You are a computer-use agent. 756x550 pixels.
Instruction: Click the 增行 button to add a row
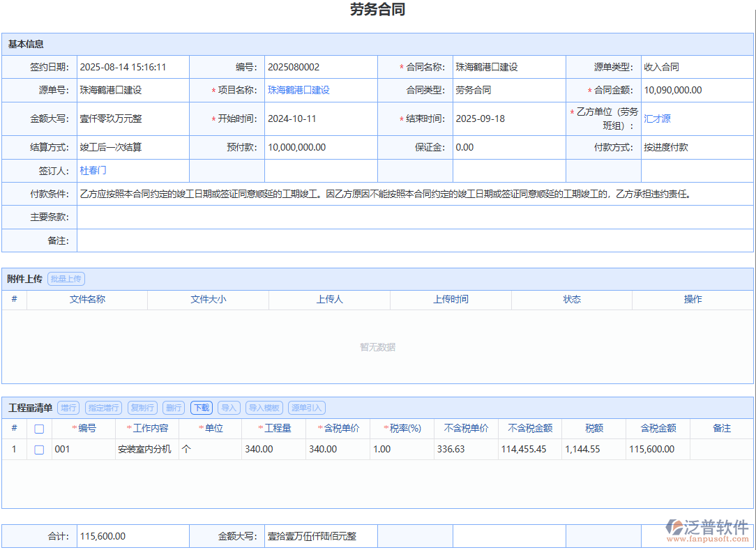pyautogui.click(x=68, y=408)
